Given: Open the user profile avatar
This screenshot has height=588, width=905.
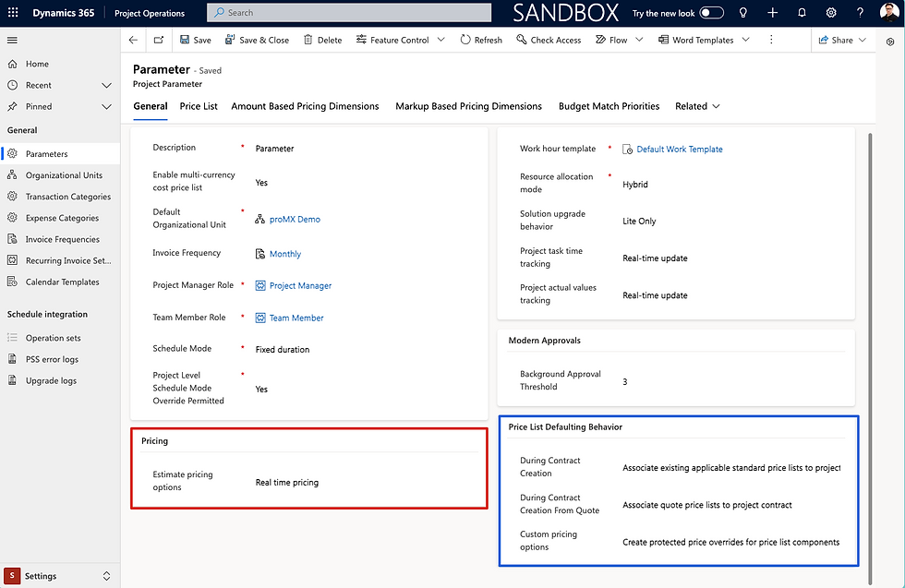Looking at the screenshot, I should tap(889, 13).
